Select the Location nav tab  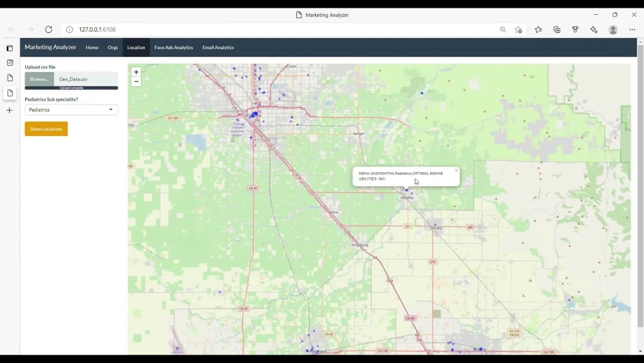tap(136, 47)
